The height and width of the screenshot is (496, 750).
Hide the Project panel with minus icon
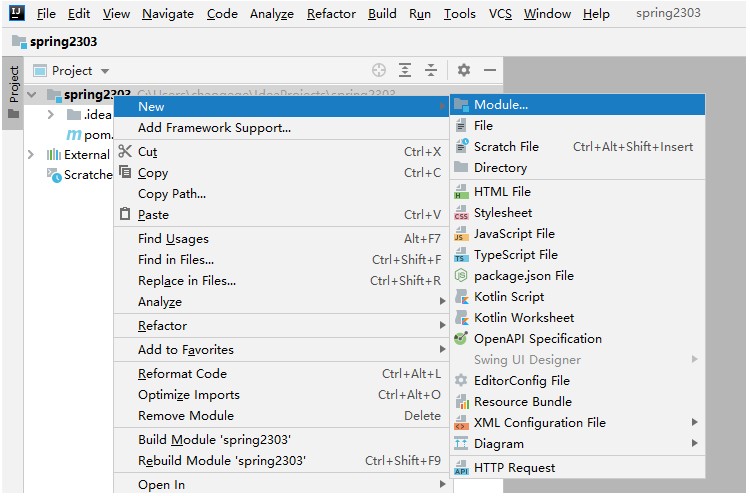[490, 70]
